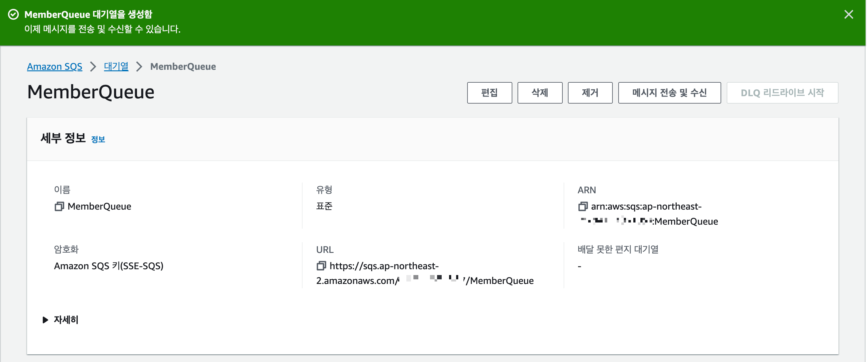This screenshot has width=868, height=362.
Task: Navigate to 대기열 via breadcrumb
Action: click(115, 66)
